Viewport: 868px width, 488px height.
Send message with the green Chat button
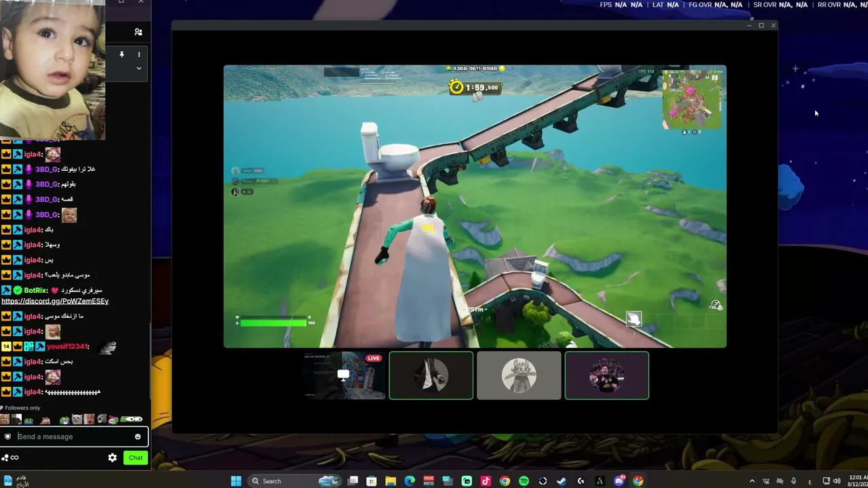pos(136,457)
